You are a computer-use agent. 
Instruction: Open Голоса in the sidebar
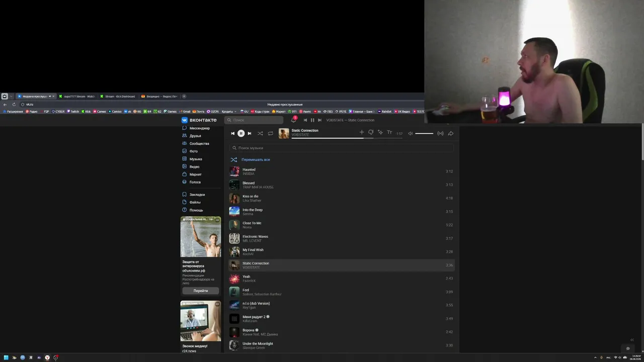click(x=191, y=182)
